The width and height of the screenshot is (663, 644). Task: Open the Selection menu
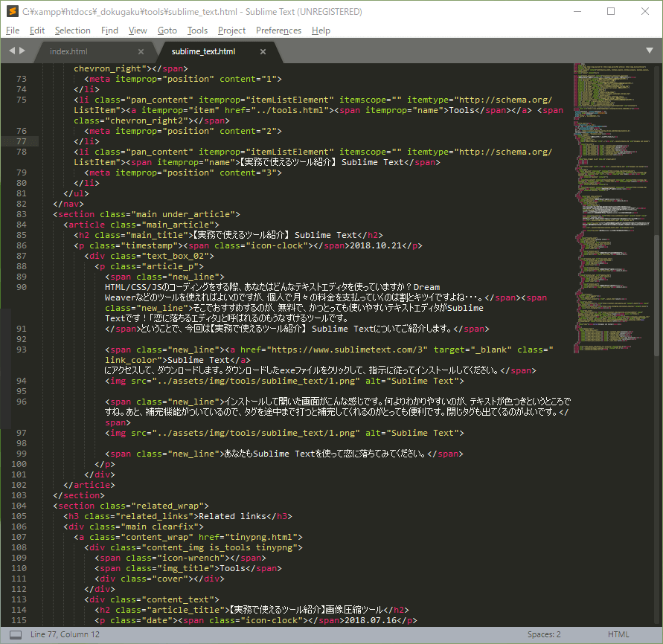tap(72, 30)
